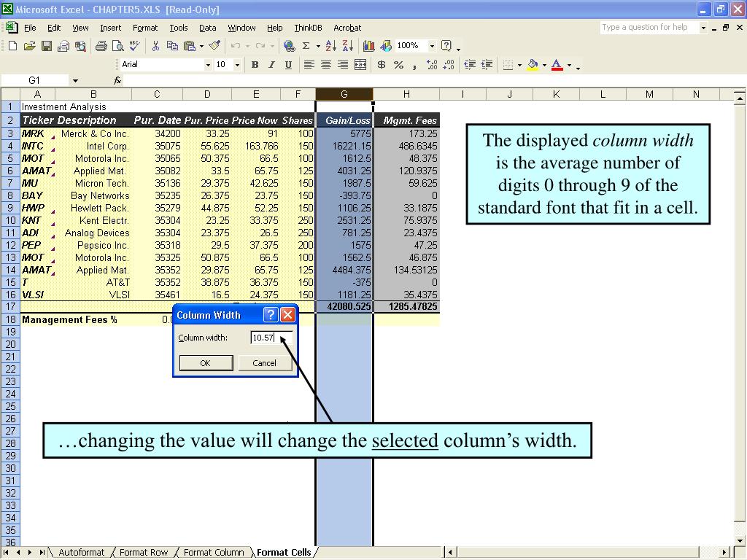This screenshot has width=747, height=560.
Task: Open the Format menu
Action: coord(145,28)
